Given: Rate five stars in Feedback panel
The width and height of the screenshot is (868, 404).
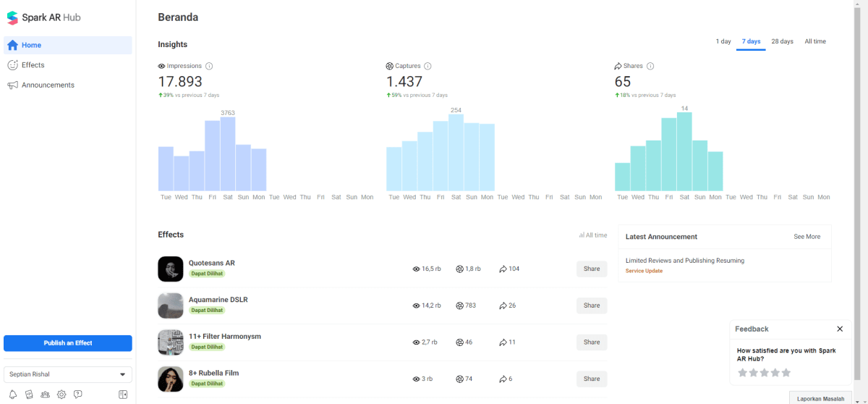Looking at the screenshot, I should point(786,373).
